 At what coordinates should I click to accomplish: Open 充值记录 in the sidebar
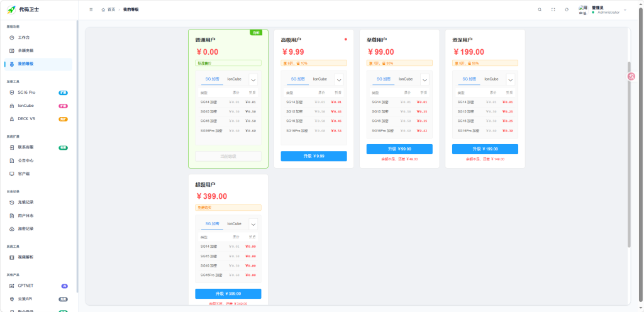point(38,203)
